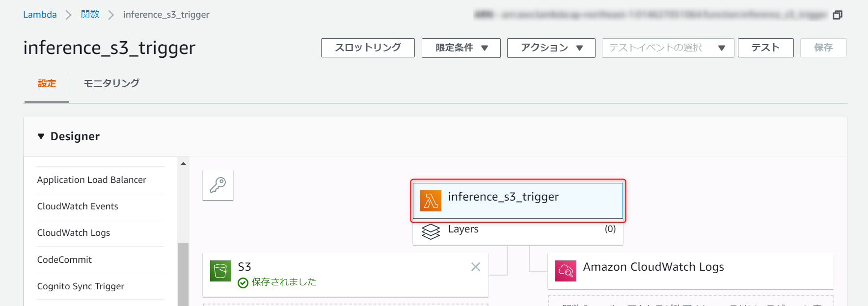Click the green saved checkmark icon
Image resolution: width=868 pixels, height=306 pixels.
click(x=243, y=282)
